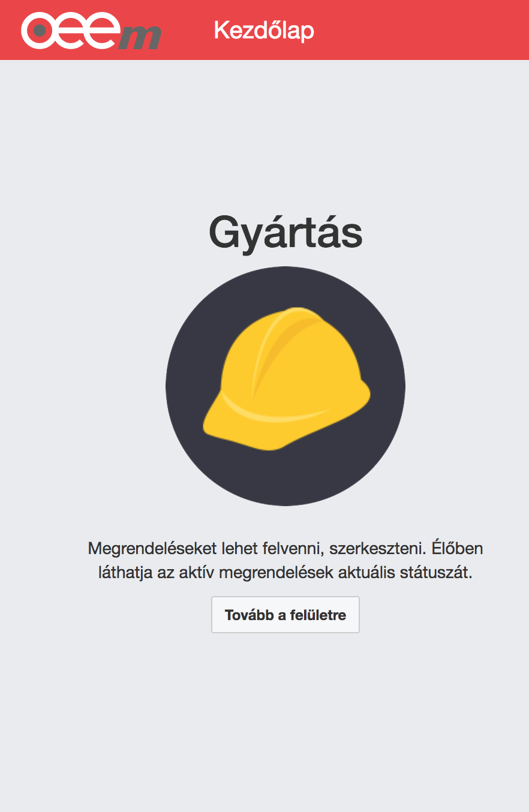This screenshot has height=812, width=529.
Task: Click the oeem logo in the header
Action: (91, 31)
